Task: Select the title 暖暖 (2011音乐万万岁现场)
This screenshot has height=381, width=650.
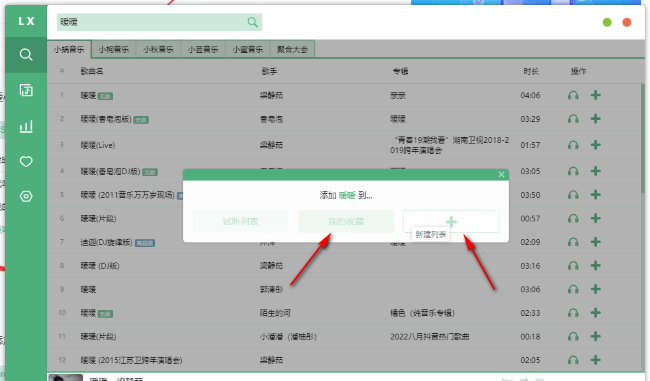Action: [x=127, y=194]
